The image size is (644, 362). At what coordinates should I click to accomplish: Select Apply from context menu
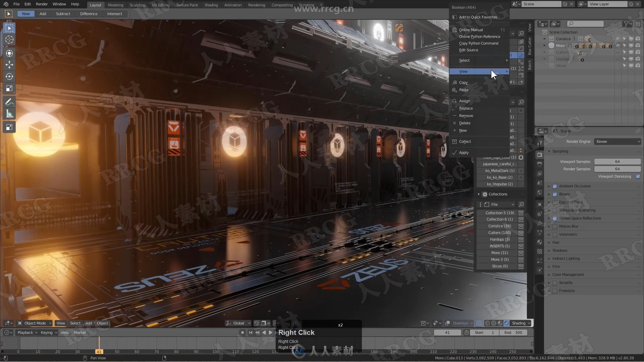click(464, 153)
